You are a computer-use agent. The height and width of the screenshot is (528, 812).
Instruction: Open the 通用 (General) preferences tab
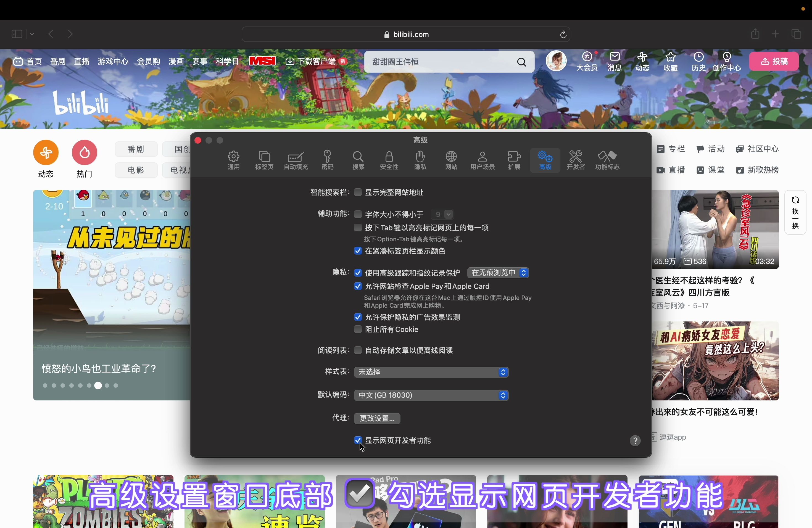(234, 160)
